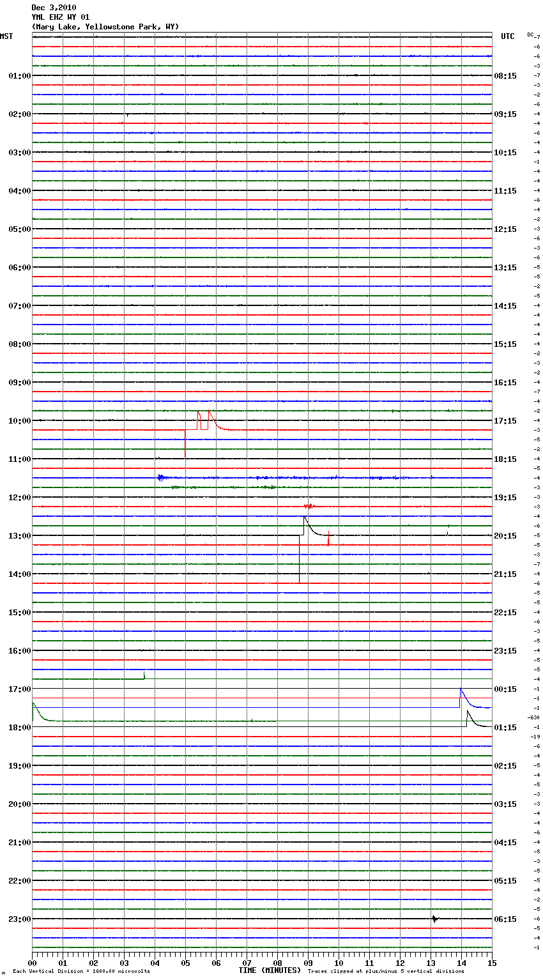Click the 08:15 UTC time label

(505, 75)
